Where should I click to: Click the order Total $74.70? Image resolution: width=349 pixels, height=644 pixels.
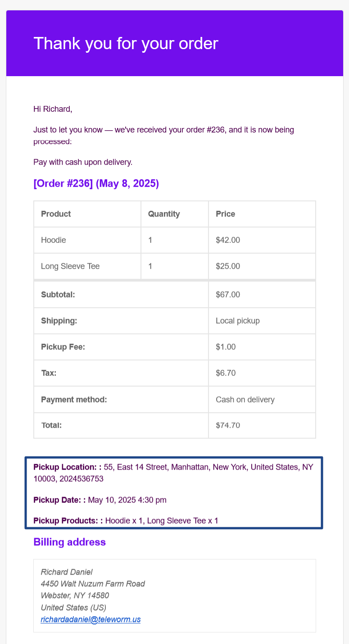coord(228,425)
